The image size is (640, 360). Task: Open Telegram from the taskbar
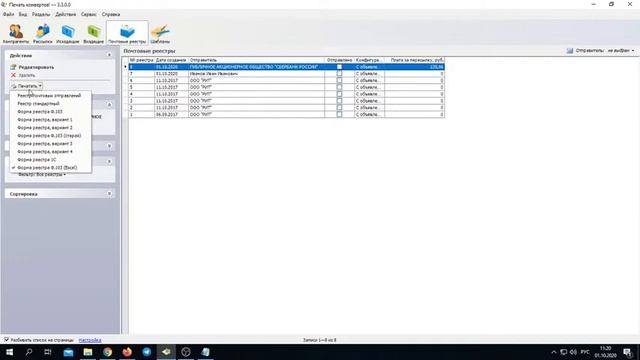(x=147, y=352)
